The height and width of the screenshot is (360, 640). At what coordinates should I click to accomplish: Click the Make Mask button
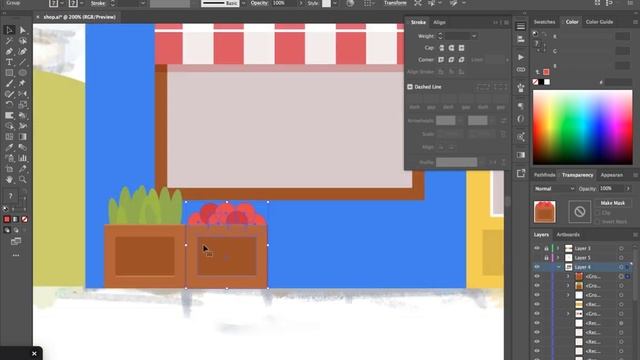(x=613, y=203)
